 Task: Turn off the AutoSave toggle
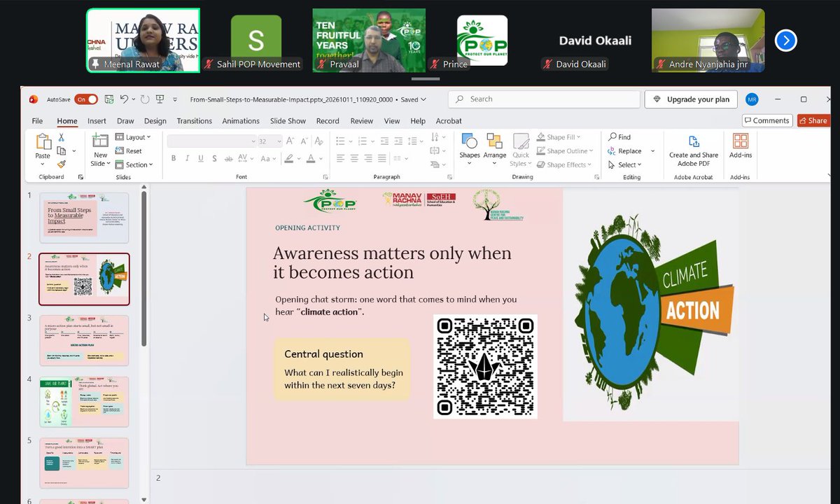[x=85, y=99]
